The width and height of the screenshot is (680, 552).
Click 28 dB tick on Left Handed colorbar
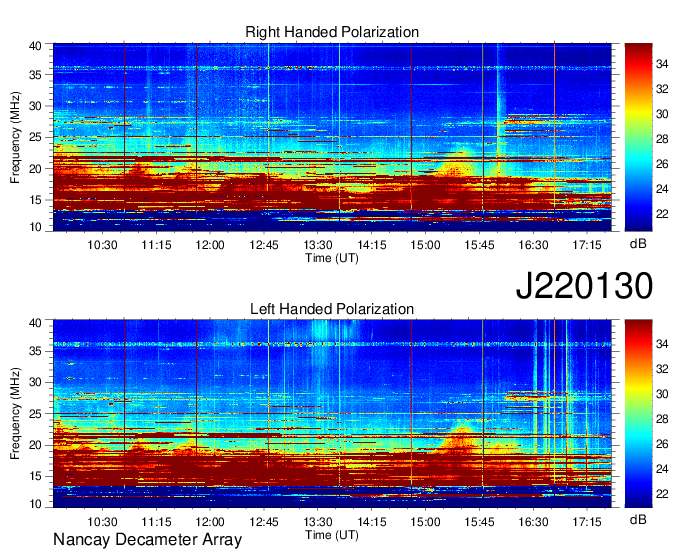(x=662, y=419)
